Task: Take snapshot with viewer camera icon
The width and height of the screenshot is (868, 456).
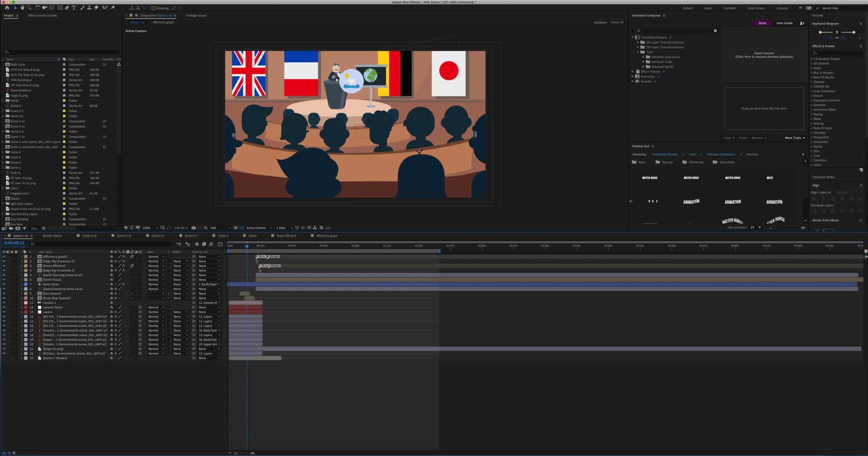Action: pyautogui.click(x=193, y=228)
